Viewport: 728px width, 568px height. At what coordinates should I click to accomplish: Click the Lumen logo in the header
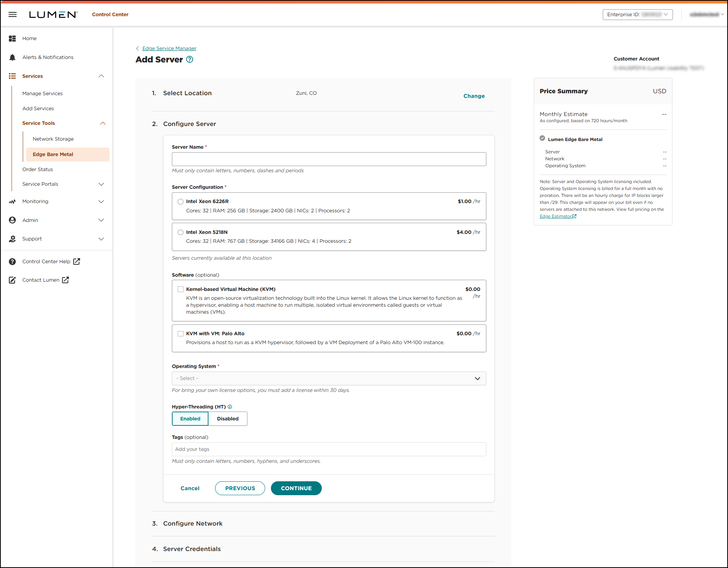(x=53, y=14)
